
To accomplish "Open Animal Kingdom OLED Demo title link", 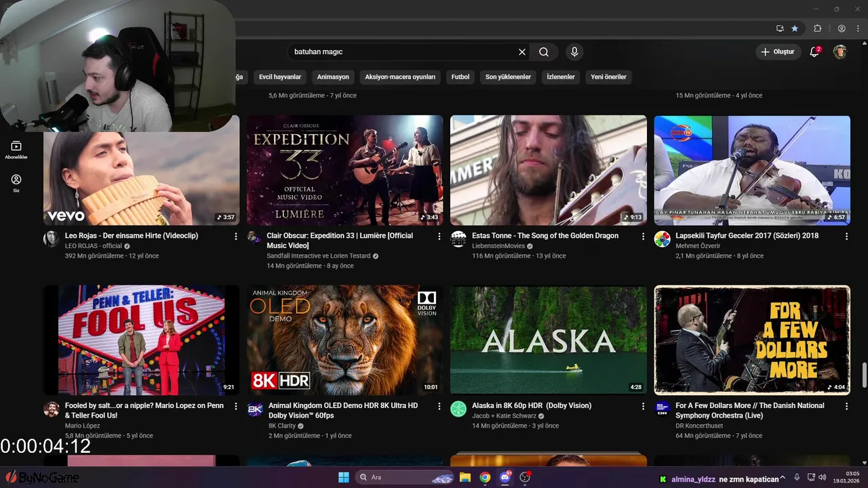I will [x=343, y=410].
